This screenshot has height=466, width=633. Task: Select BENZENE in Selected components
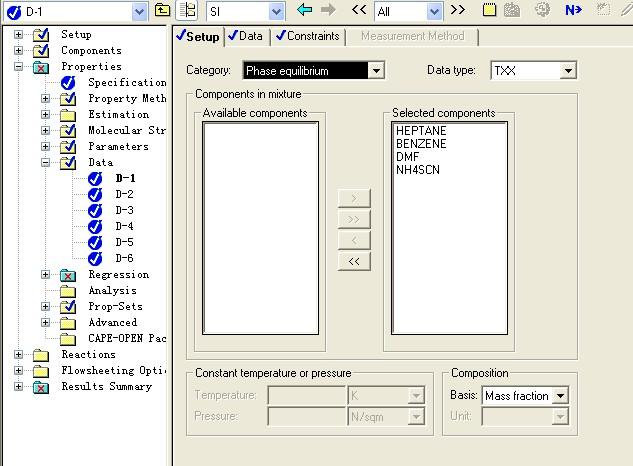pyautogui.click(x=421, y=144)
